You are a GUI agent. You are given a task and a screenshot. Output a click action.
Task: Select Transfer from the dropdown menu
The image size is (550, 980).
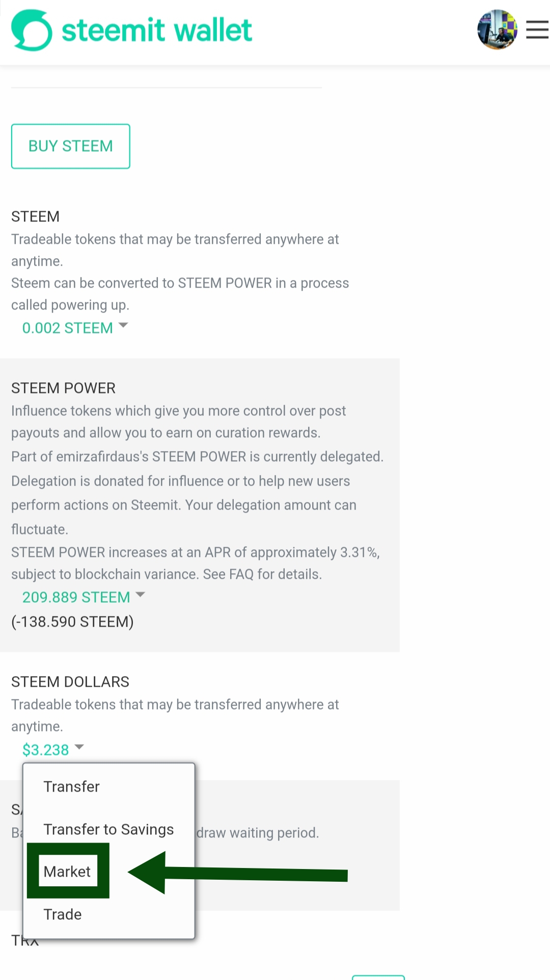click(72, 787)
